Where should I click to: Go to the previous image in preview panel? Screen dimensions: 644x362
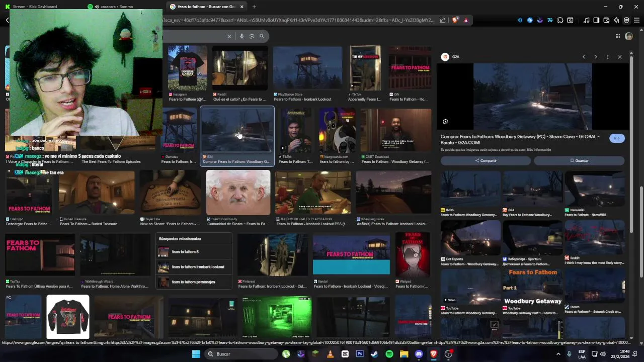click(584, 57)
